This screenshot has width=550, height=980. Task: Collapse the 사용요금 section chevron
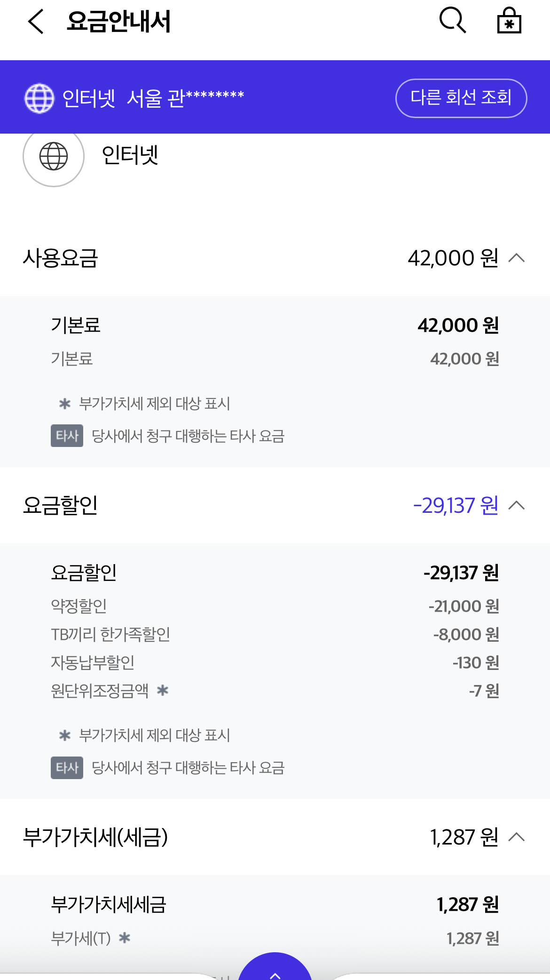517,258
